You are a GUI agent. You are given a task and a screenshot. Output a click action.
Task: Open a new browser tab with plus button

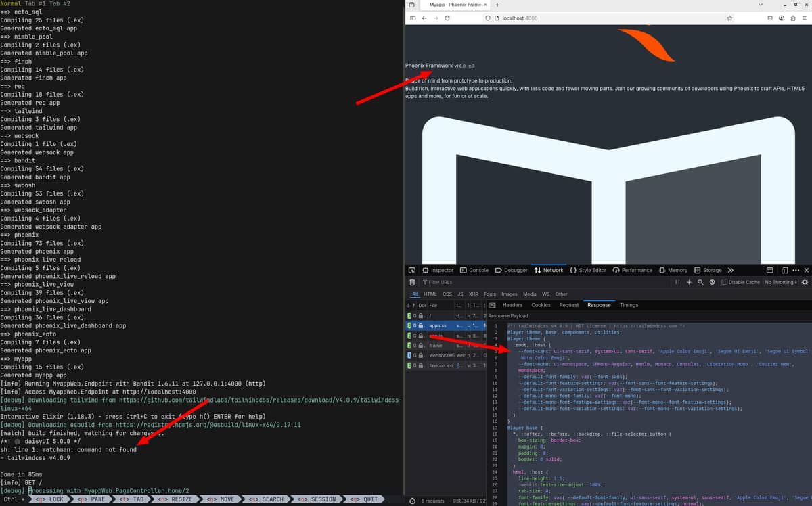point(497,5)
